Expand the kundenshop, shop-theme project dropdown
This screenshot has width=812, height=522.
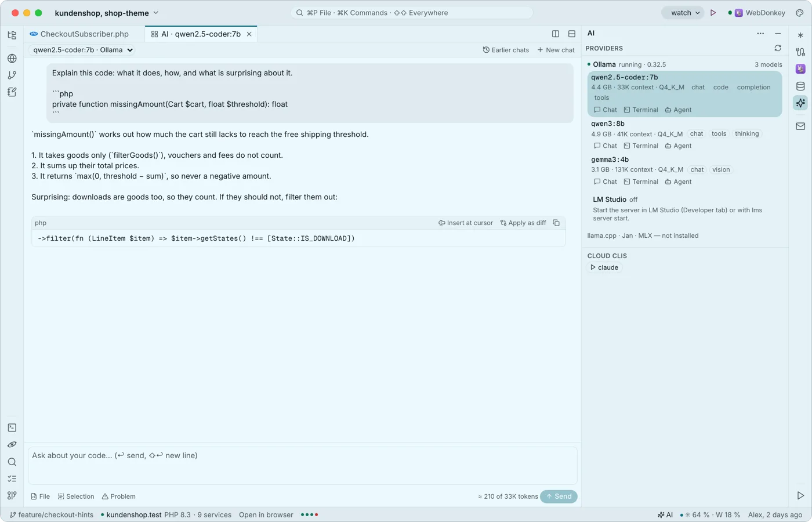107,13
